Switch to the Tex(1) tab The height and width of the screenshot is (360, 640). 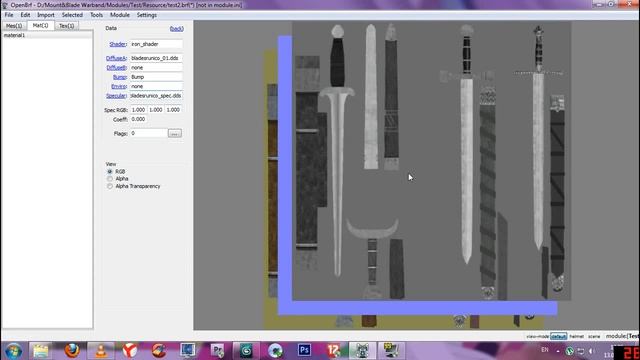click(67, 26)
